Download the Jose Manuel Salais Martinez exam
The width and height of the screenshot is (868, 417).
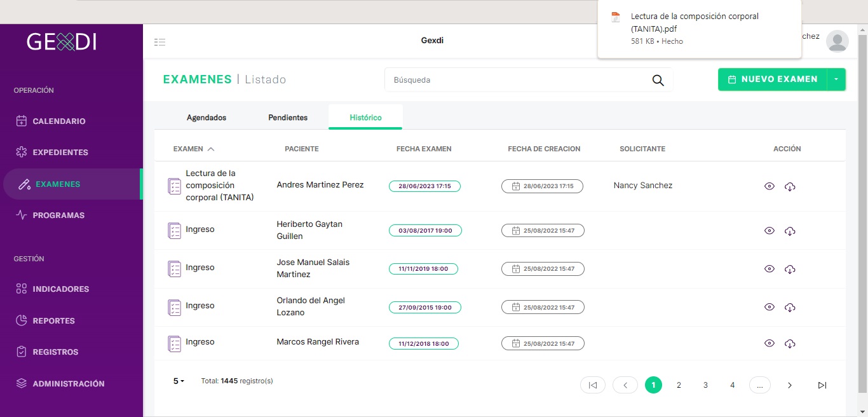point(790,269)
